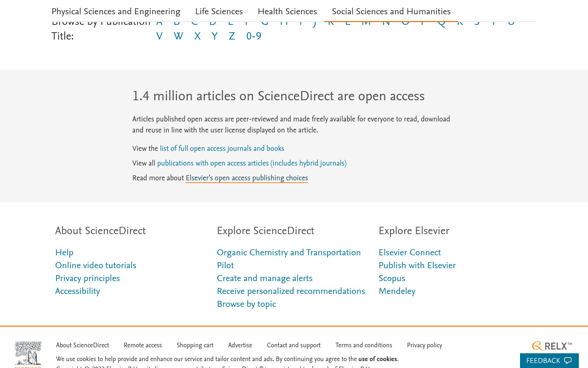
Task: Go to Scopus
Action: click(392, 278)
